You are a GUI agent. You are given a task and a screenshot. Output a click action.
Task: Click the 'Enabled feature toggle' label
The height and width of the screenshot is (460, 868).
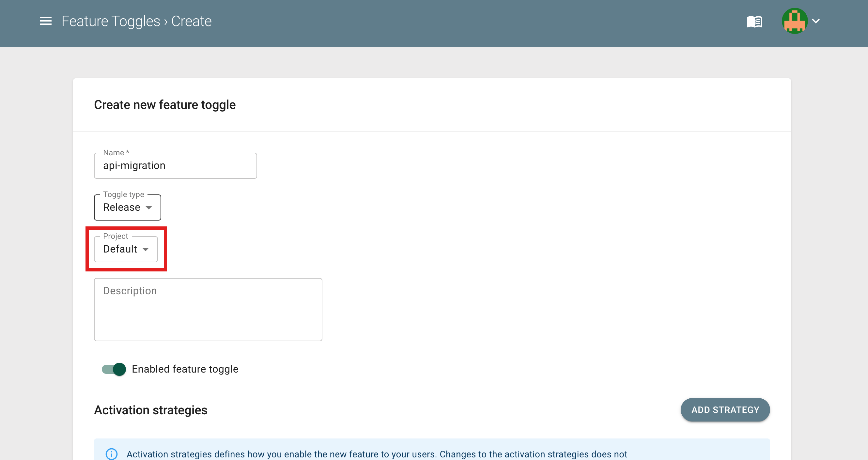pyautogui.click(x=185, y=369)
